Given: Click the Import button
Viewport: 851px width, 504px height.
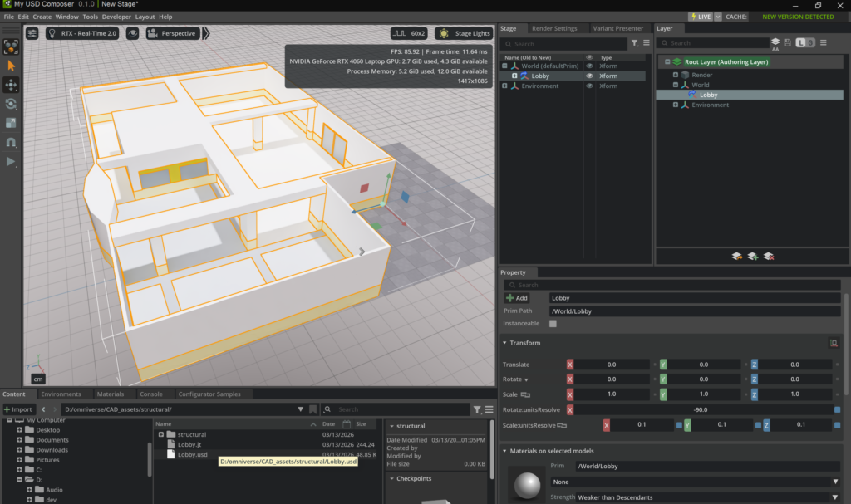Looking at the screenshot, I should point(18,409).
